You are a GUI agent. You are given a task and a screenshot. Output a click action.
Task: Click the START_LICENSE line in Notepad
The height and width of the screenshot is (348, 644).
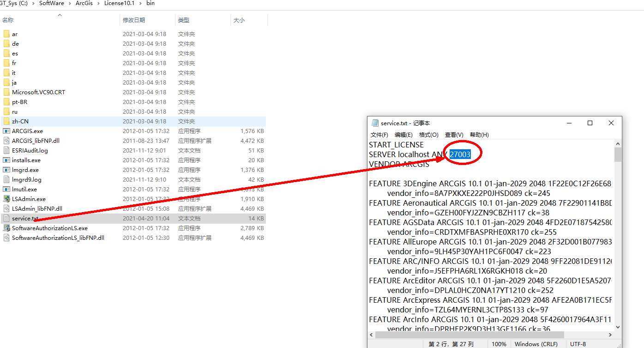point(396,145)
